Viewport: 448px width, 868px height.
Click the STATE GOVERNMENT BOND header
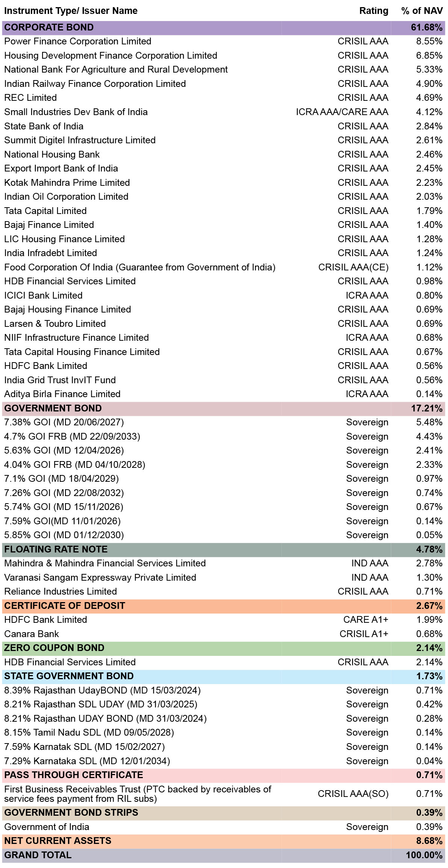[224, 677]
